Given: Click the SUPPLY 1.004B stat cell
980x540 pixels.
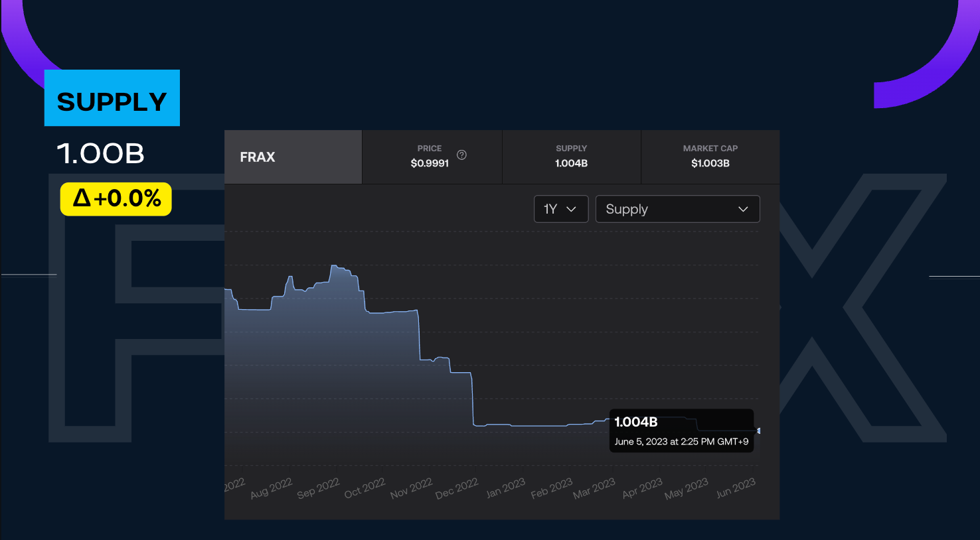Looking at the screenshot, I should 571,157.
